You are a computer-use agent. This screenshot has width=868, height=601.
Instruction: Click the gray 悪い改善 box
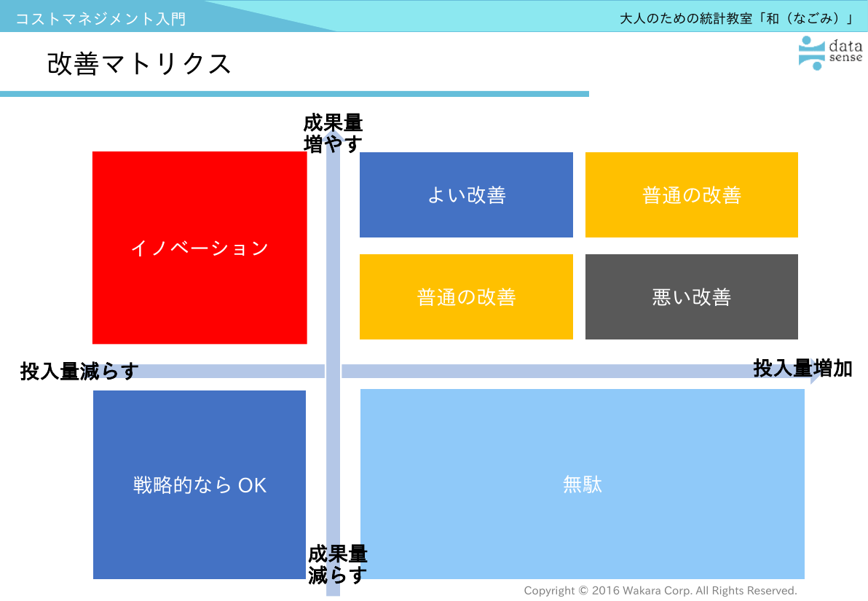tap(691, 297)
